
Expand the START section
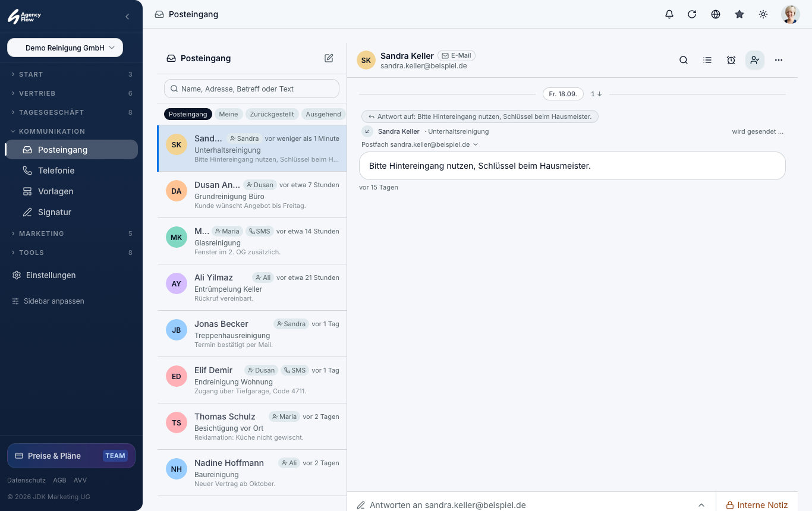pyautogui.click(x=71, y=74)
